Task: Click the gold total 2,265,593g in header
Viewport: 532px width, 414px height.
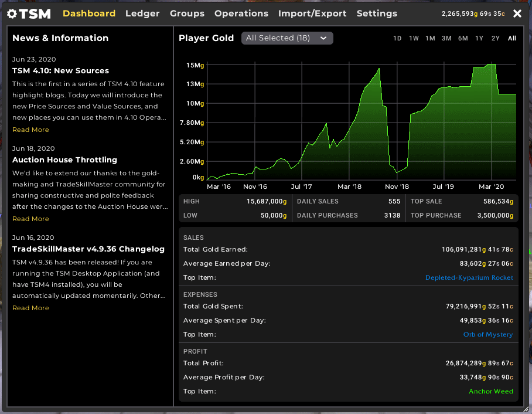Action: pyautogui.click(x=473, y=14)
